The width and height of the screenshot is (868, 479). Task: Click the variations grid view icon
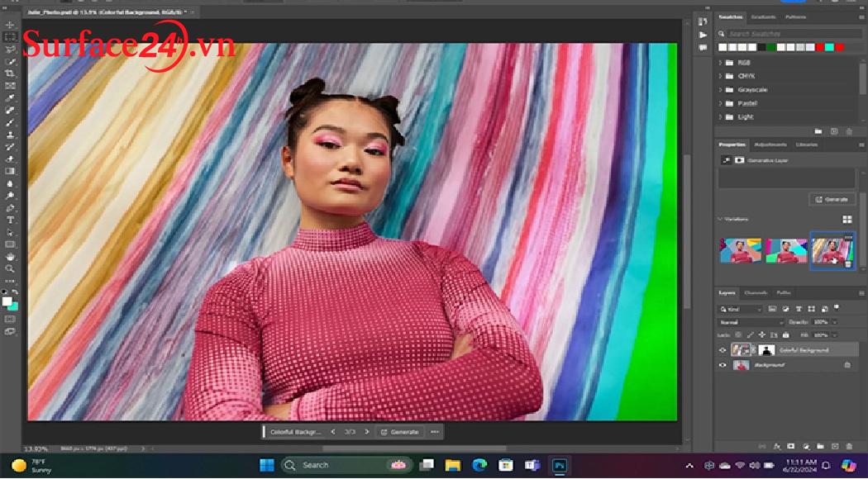(847, 219)
